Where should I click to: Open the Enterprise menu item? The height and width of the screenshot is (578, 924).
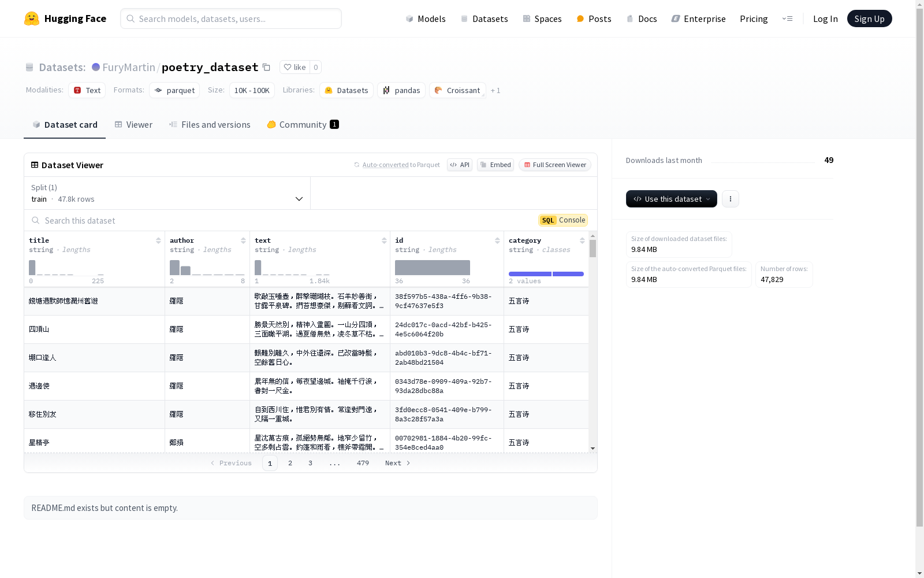[699, 18]
